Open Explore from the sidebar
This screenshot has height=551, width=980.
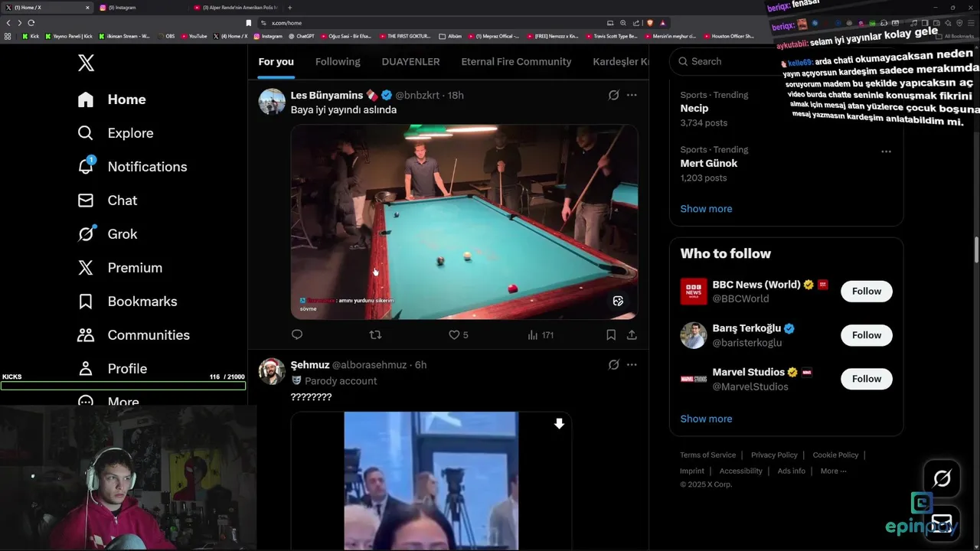[x=116, y=133]
